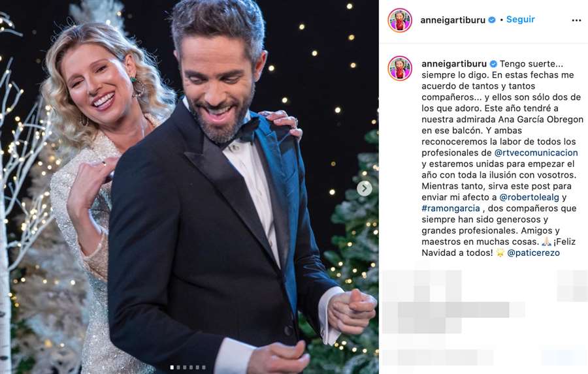Viewport: 588px width, 374px height.
Task: Advance to the next carousel photo arrow
Action: (364, 189)
